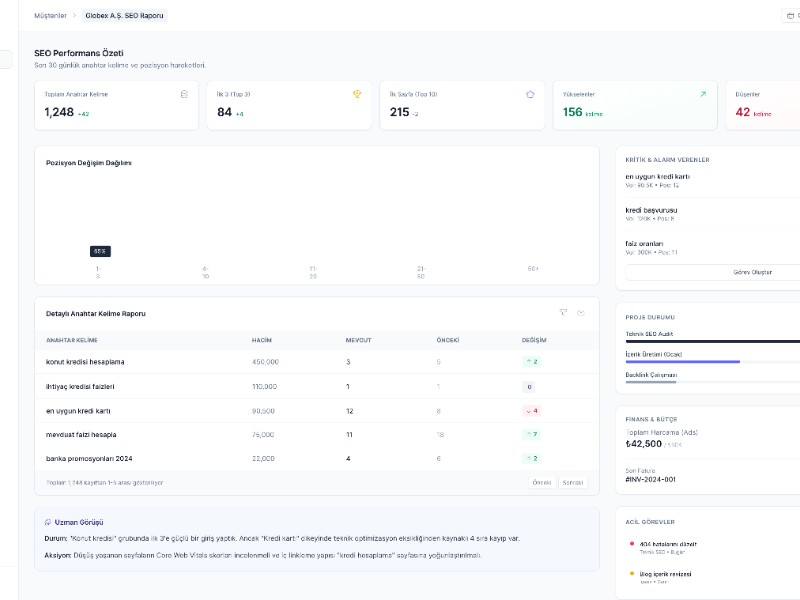Click the export icon next to the filter icon
Screen dimensions: 800x600
click(581, 312)
